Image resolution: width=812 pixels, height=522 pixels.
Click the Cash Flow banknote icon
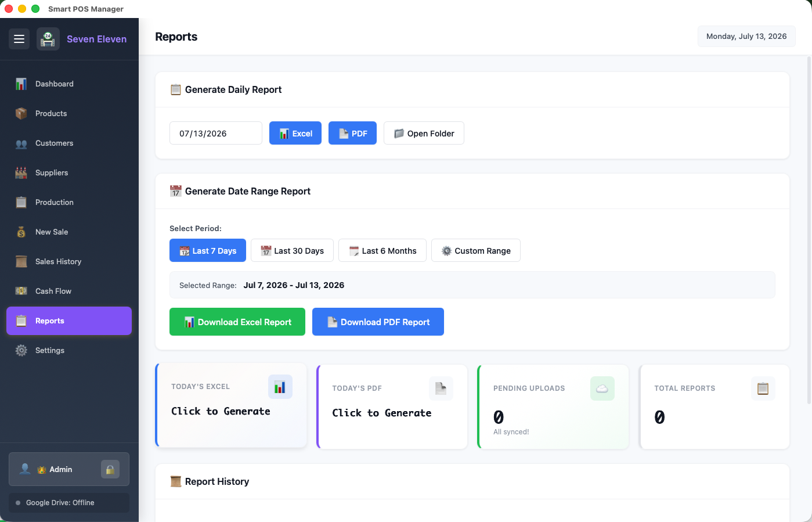pos(21,291)
